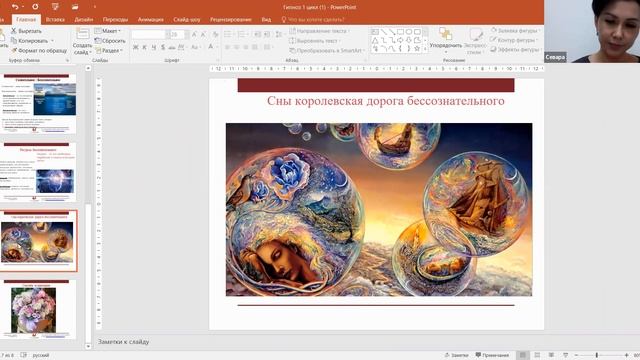Open the Анимация tab
Viewport: 640px width, 360px height.
151,19
